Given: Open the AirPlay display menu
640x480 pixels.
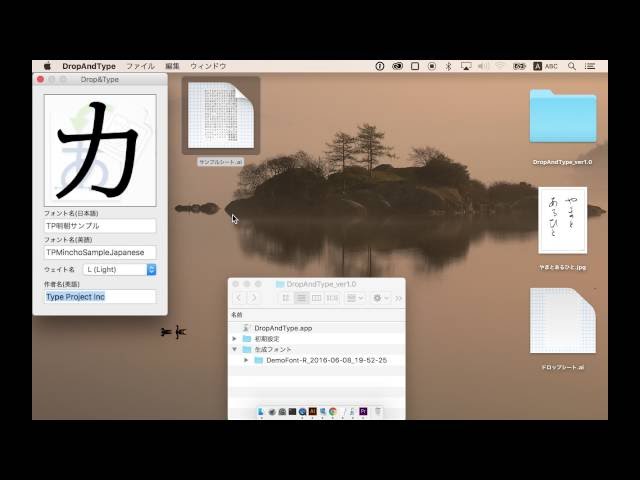Looking at the screenshot, I should point(466,66).
